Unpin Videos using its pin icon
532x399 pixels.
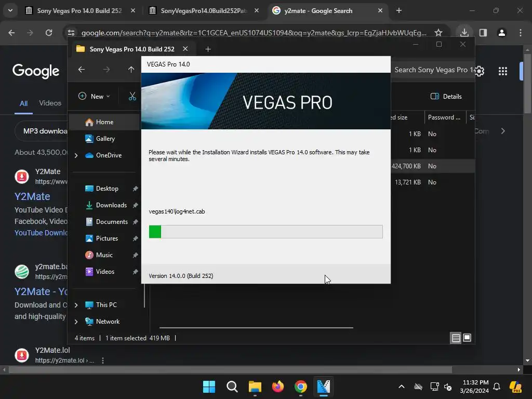point(135,272)
